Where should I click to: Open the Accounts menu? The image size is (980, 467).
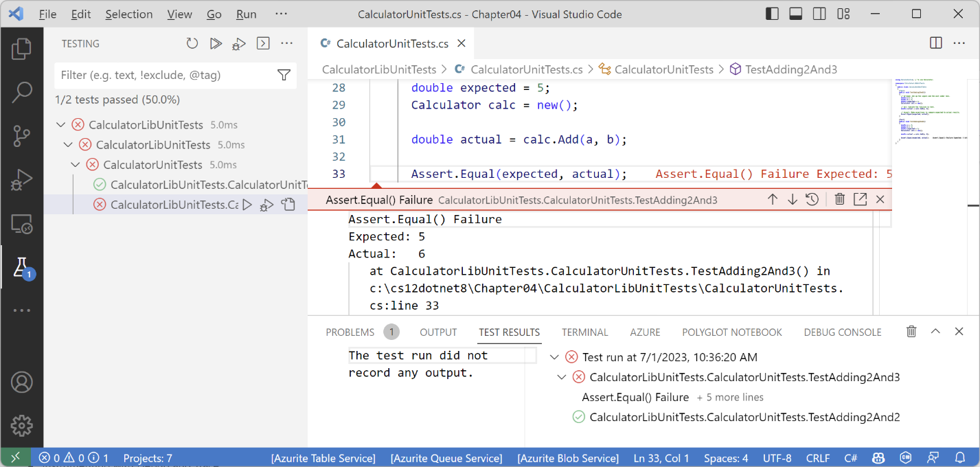click(22, 382)
